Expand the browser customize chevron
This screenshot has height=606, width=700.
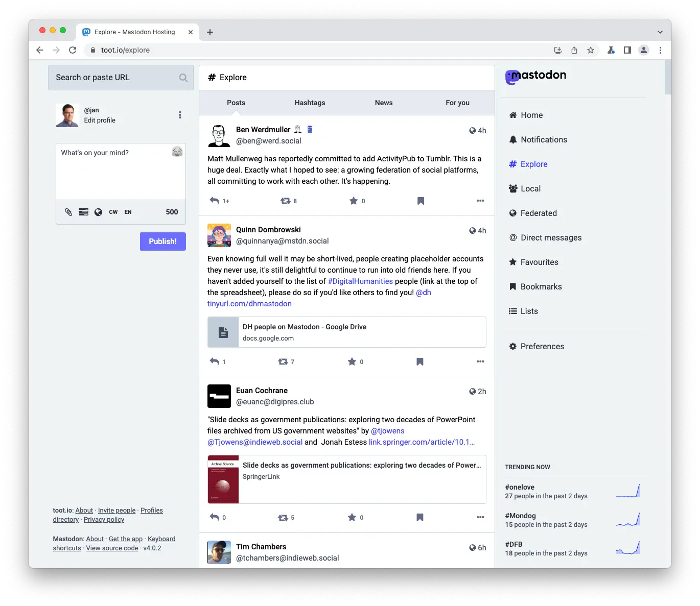660,32
